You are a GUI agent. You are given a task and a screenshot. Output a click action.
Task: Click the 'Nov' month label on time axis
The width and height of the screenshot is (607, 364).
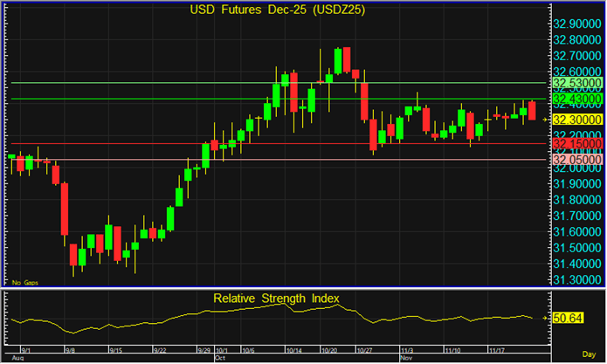405,358
